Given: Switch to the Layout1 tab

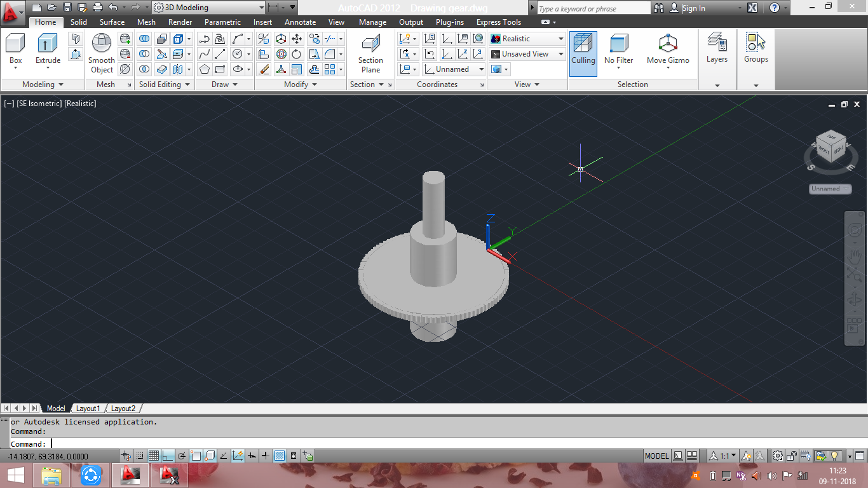Looking at the screenshot, I should 88,409.
